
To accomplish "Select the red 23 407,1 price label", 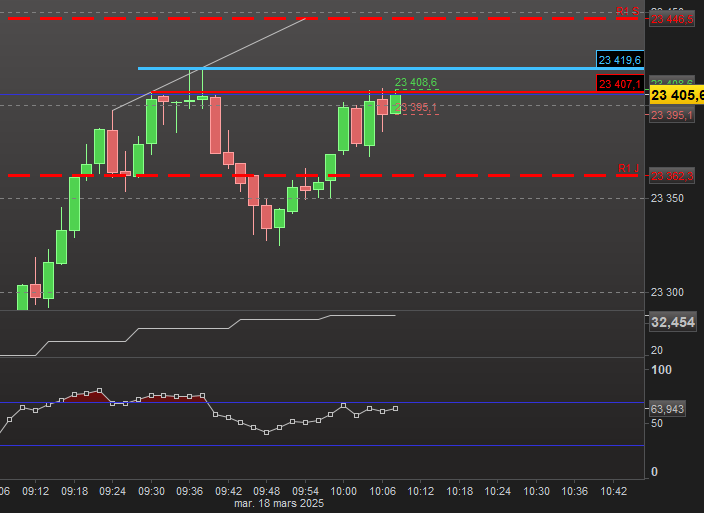I will 620,84.
